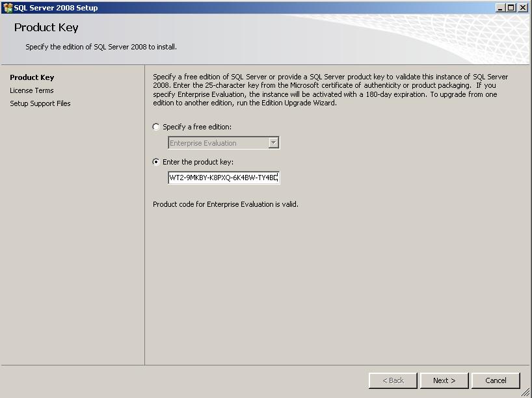The width and height of the screenshot is (532, 398).
Task: Cancel the SQL Server setup
Action: 496,380
